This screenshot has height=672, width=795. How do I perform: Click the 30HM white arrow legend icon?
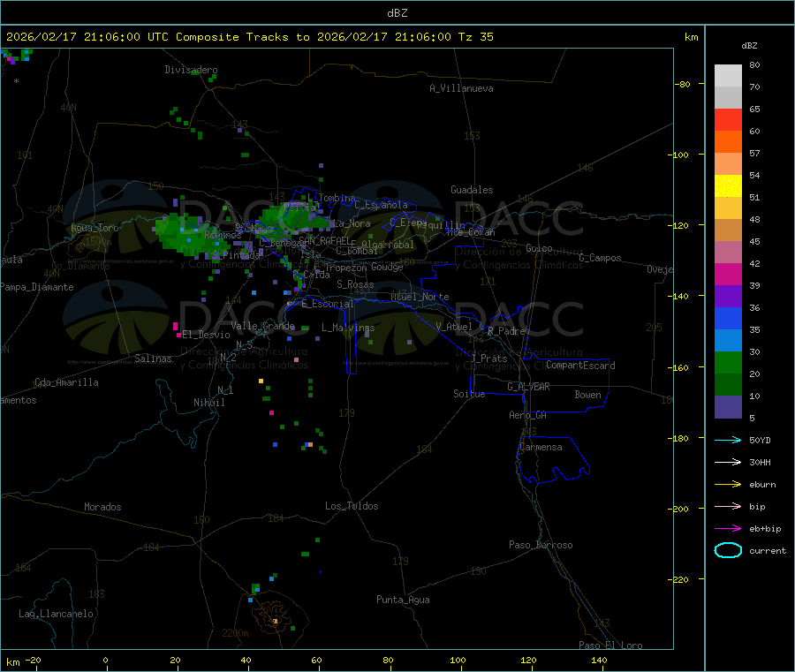728,462
